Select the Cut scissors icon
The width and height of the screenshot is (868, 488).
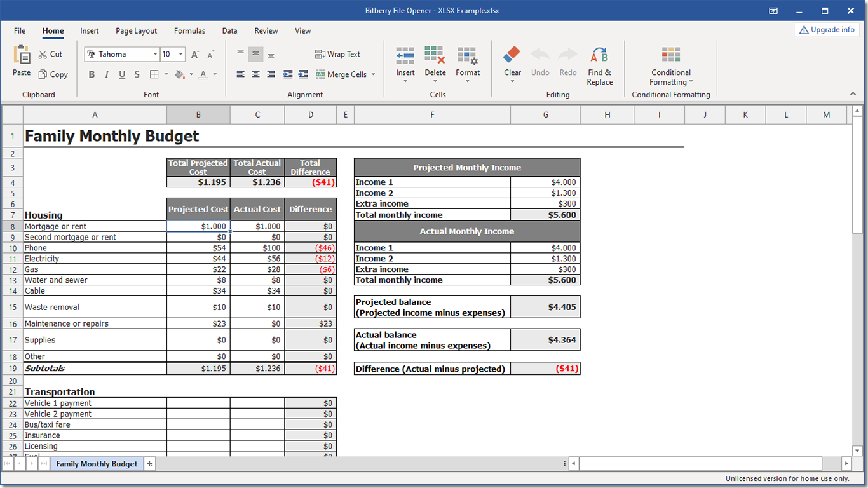(43, 55)
